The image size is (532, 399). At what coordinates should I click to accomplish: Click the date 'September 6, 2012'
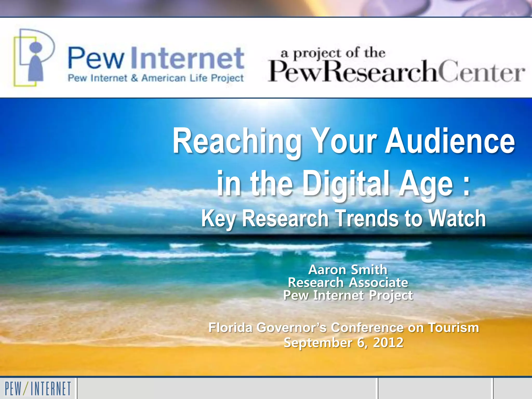click(x=343, y=343)
